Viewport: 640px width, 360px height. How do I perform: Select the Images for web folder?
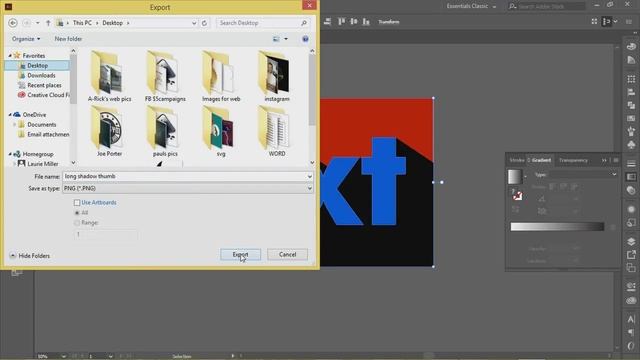click(x=221, y=76)
